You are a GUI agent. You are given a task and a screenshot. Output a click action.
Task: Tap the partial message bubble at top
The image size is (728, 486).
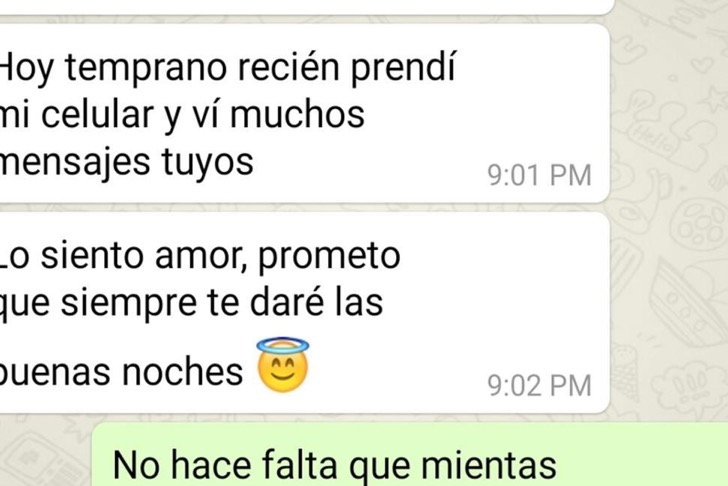(x=306, y=6)
